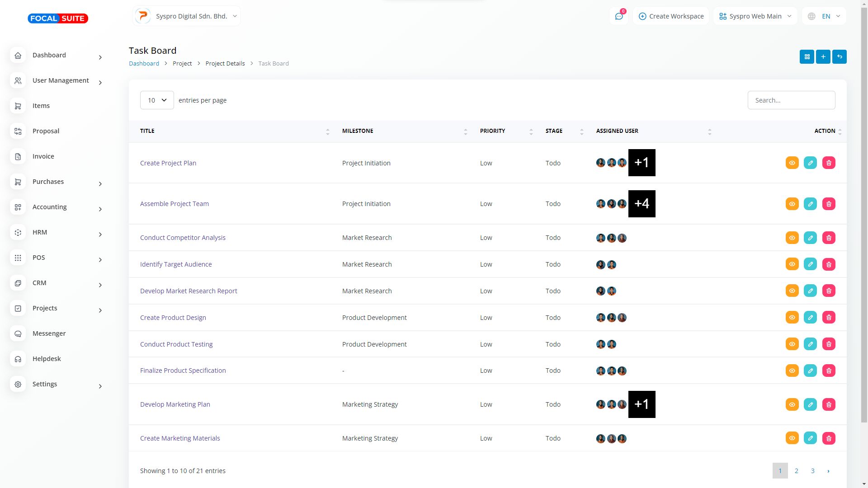Edit the Create Project Plan task

point(810,163)
